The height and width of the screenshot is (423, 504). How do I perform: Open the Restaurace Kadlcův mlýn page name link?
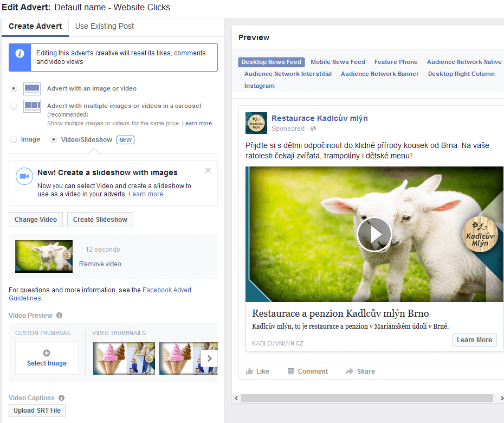[320, 118]
